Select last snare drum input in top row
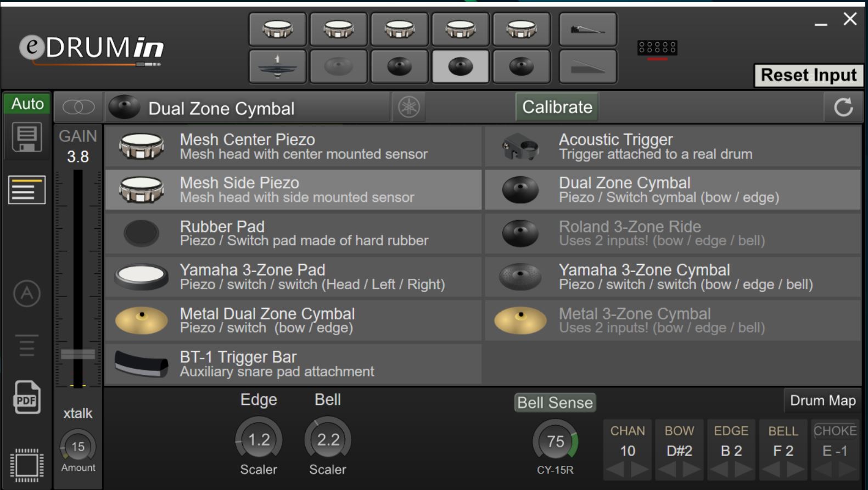 click(x=521, y=30)
